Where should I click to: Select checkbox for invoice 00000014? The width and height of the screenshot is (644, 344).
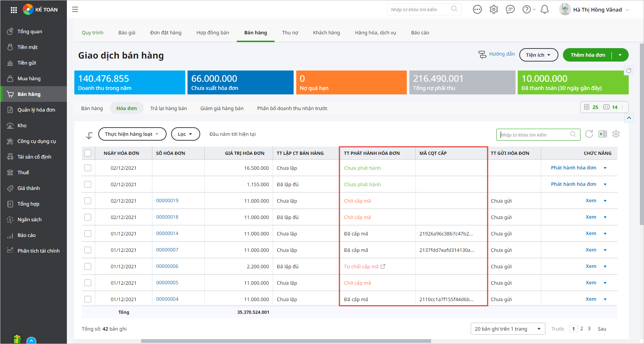(88, 234)
